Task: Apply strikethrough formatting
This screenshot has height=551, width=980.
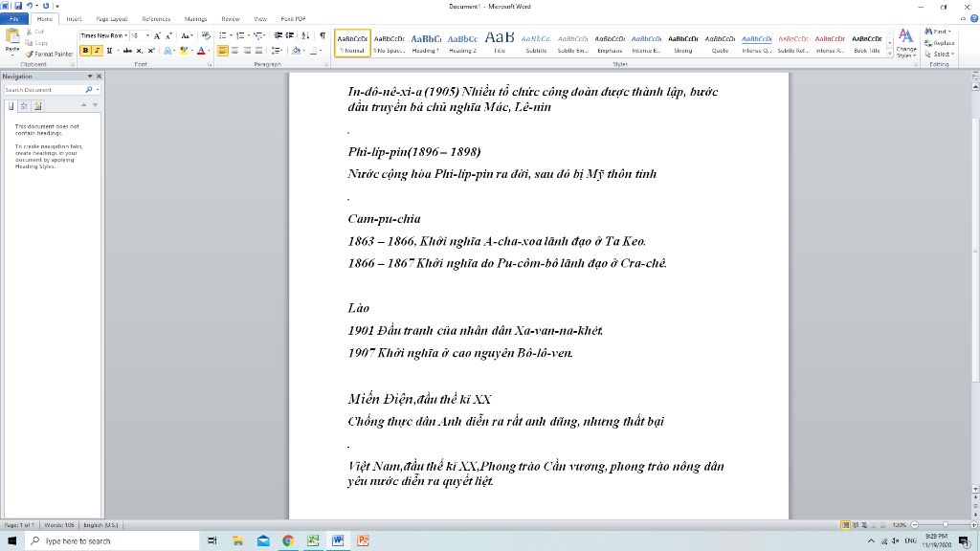Action: [127, 51]
